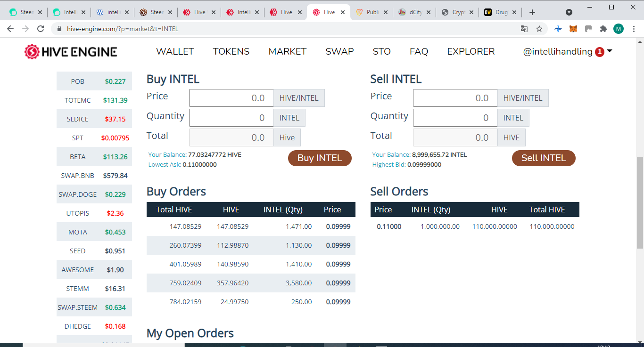Select the BETA token row
The width and height of the screenshot is (644, 347).
click(x=94, y=156)
